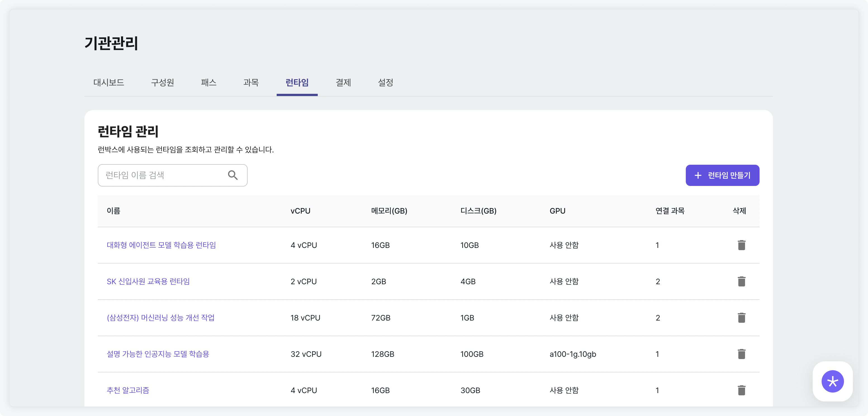Click the 런타임 관리 heading
The width and height of the screenshot is (868, 416).
click(128, 131)
